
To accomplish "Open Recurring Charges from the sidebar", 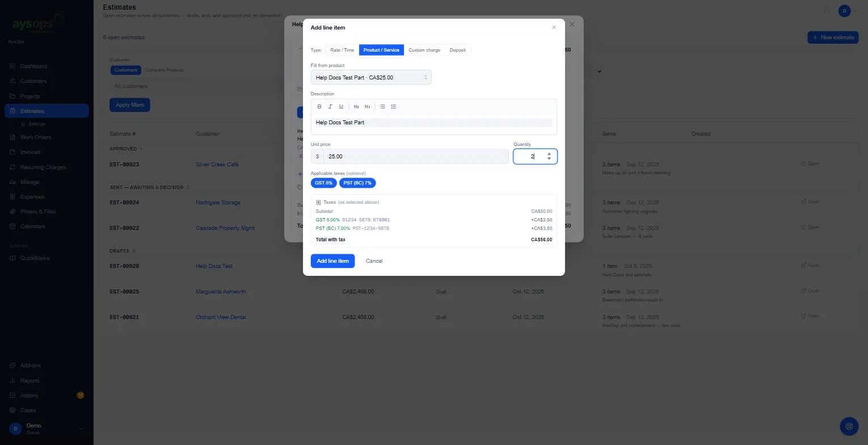I will 43,167.
